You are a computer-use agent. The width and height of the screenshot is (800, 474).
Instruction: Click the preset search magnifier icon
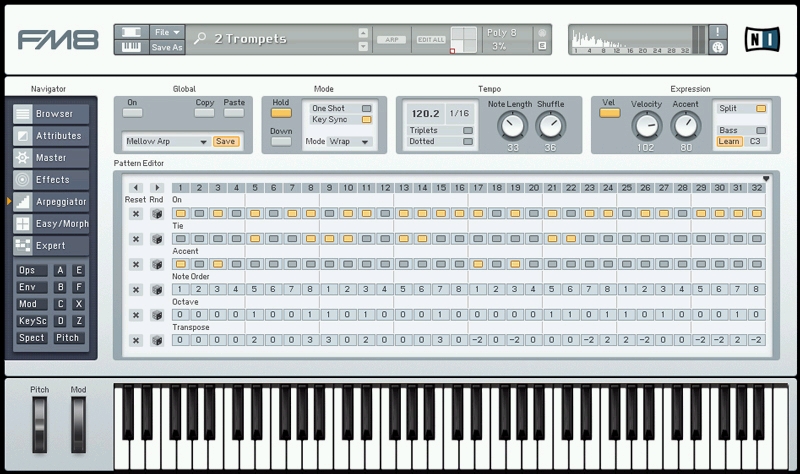coord(200,38)
